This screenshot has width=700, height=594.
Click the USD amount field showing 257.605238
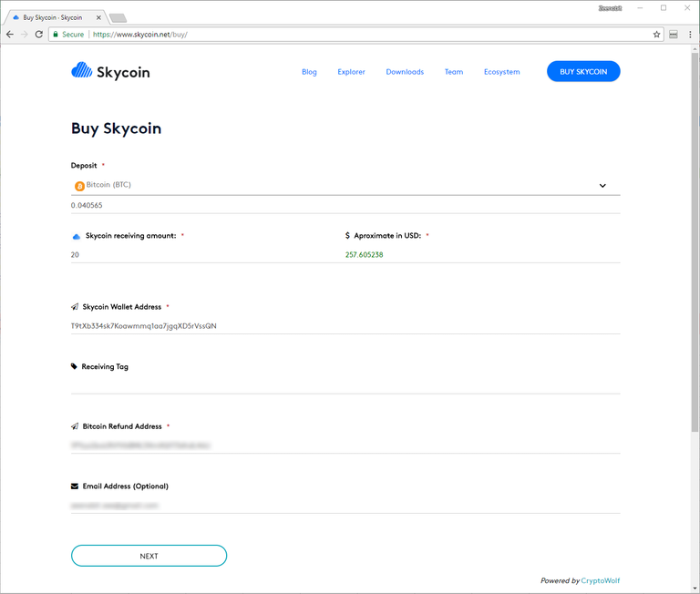[x=482, y=255]
